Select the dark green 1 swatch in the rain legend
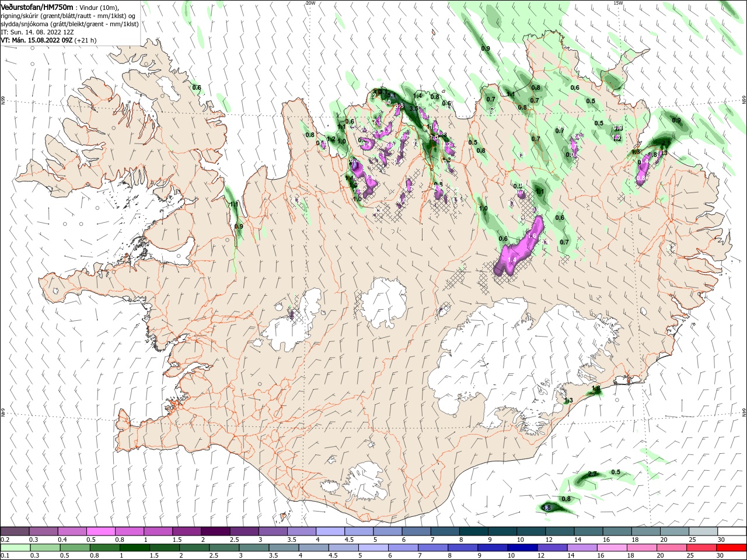The image size is (747, 560). click(x=134, y=548)
